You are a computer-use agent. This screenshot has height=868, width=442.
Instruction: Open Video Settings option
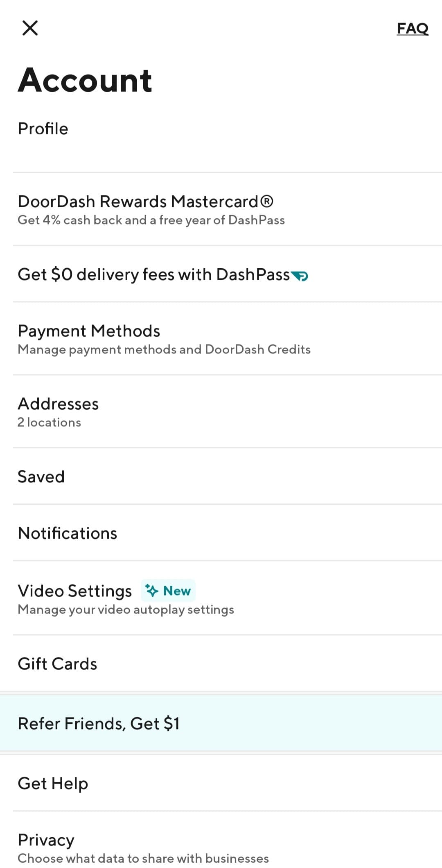click(221, 598)
